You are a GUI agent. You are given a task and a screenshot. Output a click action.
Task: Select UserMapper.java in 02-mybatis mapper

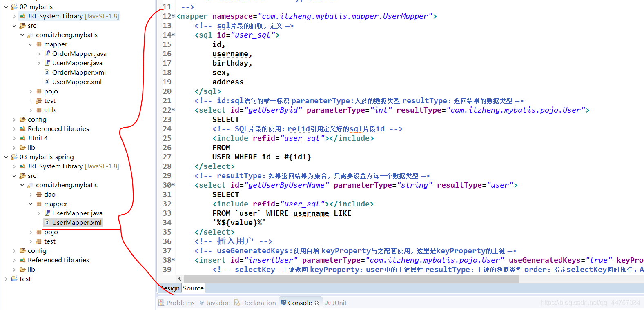(77, 63)
